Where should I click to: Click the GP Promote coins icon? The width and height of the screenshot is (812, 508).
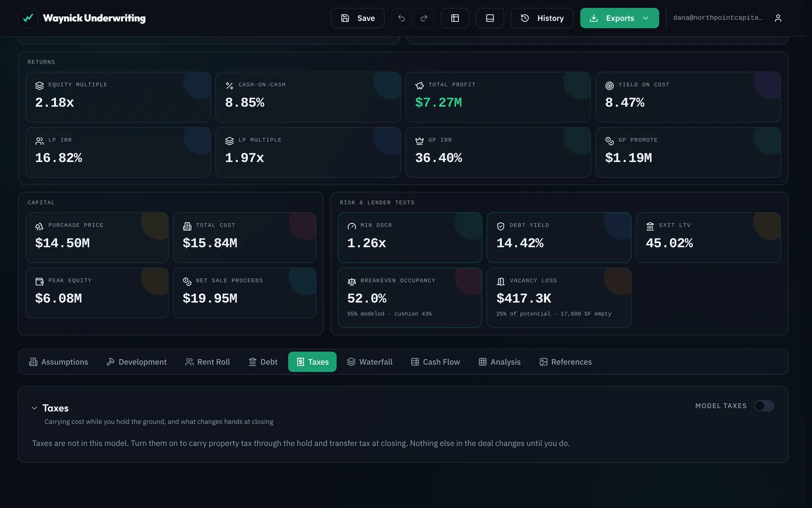click(x=610, y=141)
